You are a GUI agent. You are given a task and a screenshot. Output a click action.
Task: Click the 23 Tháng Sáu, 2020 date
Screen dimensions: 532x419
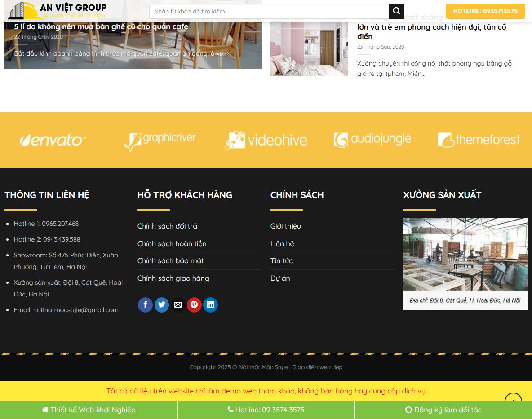coord(381,47)
